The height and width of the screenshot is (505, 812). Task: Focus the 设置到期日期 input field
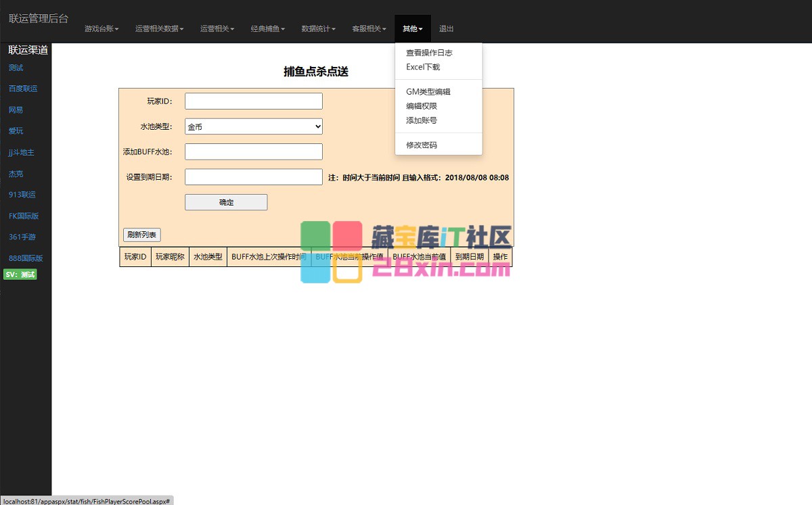click(254, 177)
